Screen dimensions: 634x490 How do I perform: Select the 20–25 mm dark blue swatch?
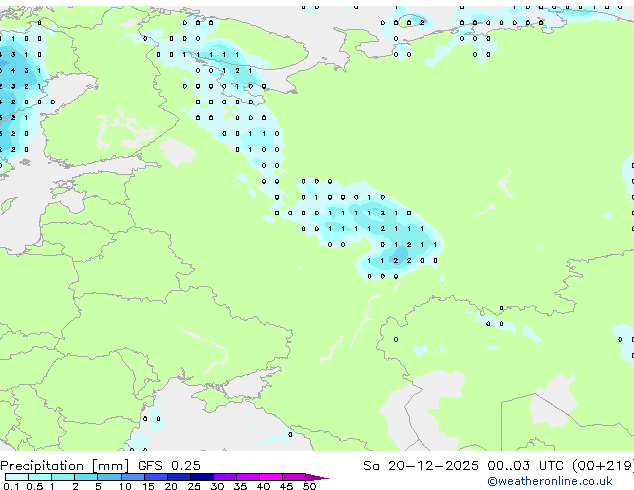(179, 477)
